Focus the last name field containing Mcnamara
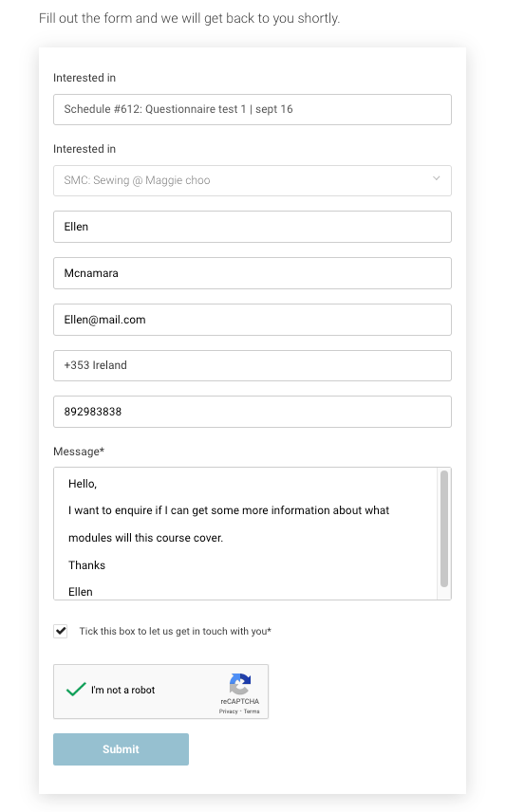The image size is (506, 812). coord(253,273)
